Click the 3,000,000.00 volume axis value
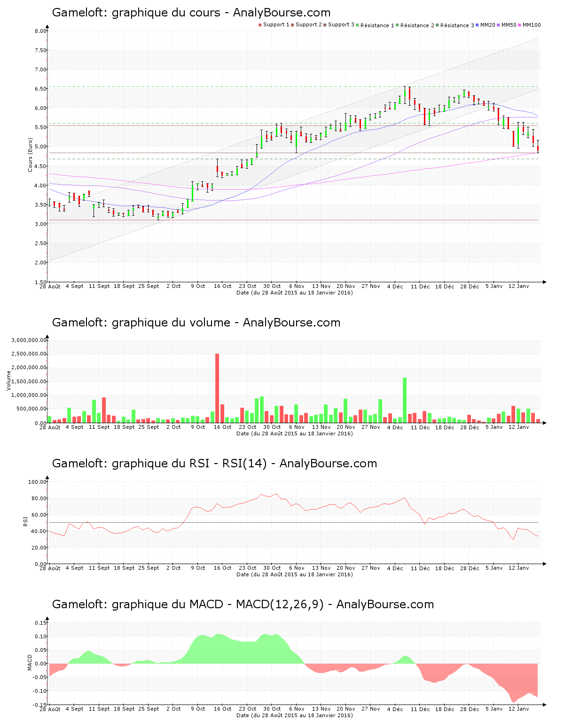The image size is (564, 728). pyautogui.click(x=29, y=340)
